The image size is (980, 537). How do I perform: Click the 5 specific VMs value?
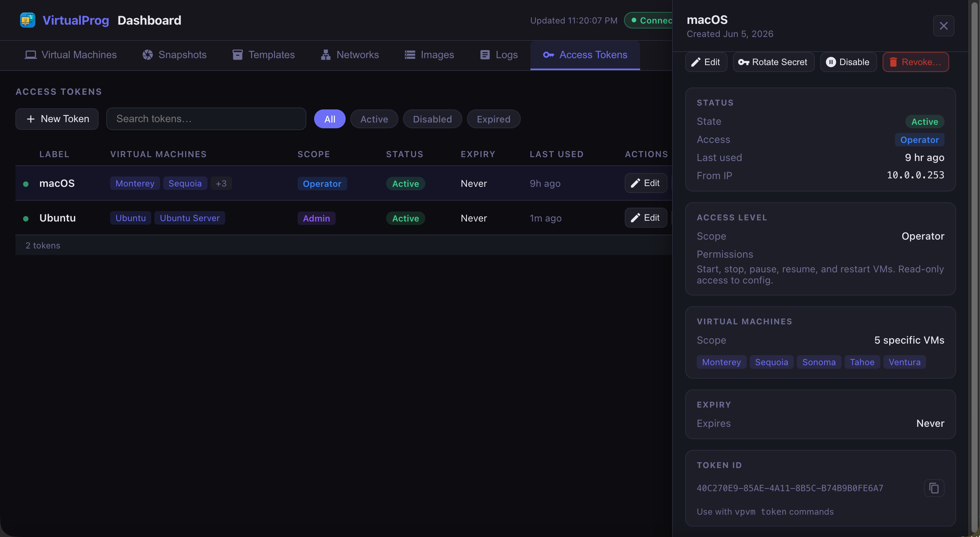coord(909,340)
